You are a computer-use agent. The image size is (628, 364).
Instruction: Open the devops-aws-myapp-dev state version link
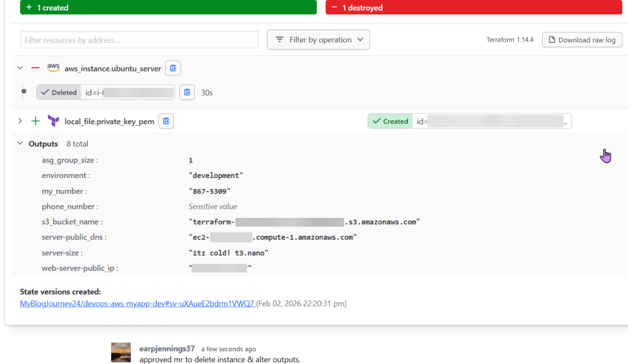(137, 303)
